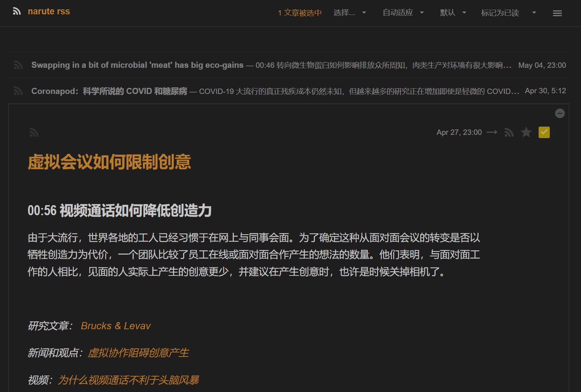Open arrow dropdown next to 标记为已读

(534, 13)
